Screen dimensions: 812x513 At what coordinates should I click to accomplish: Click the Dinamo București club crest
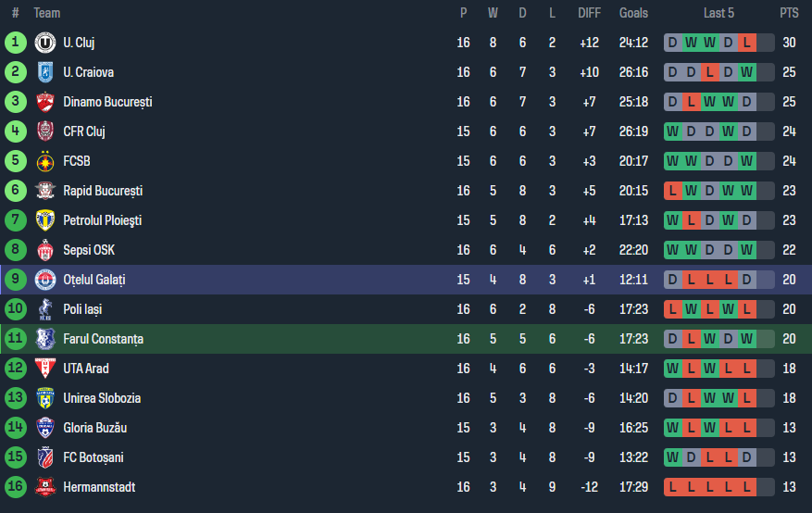pos(44,102)
